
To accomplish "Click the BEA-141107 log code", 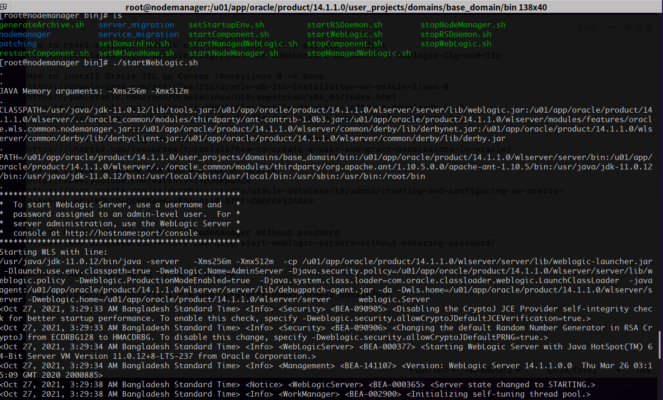I will tap(368, 365).
